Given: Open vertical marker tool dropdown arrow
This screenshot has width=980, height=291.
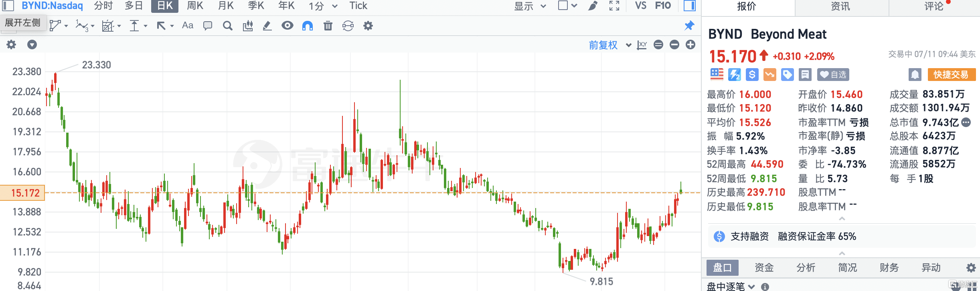Looking at the screenshot, I should pos(146,26).
